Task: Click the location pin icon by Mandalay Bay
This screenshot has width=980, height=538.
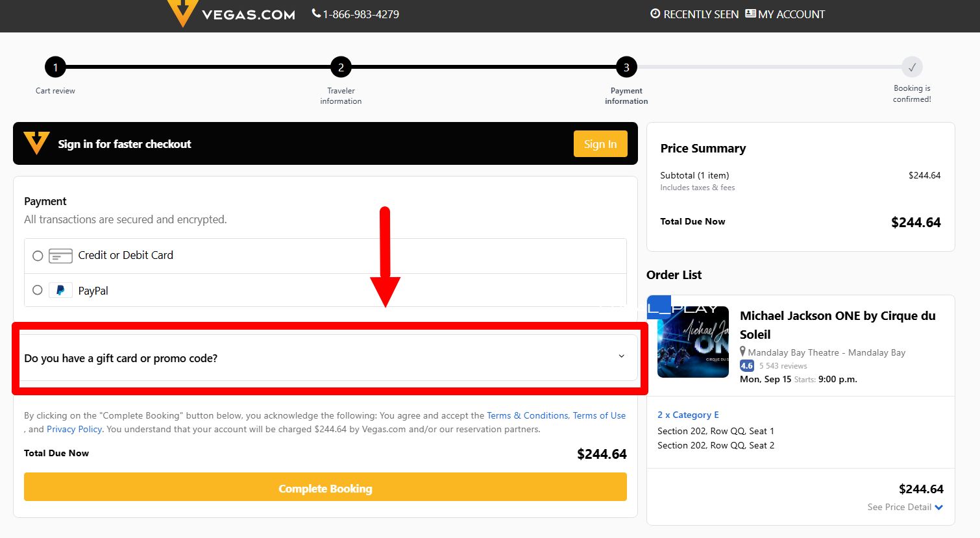Action: point(742,352)
